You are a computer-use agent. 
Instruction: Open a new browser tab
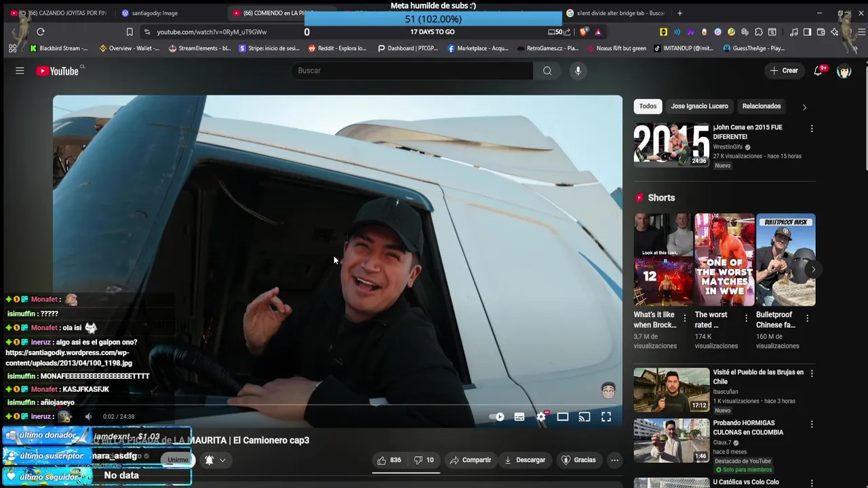coord(679,13)
